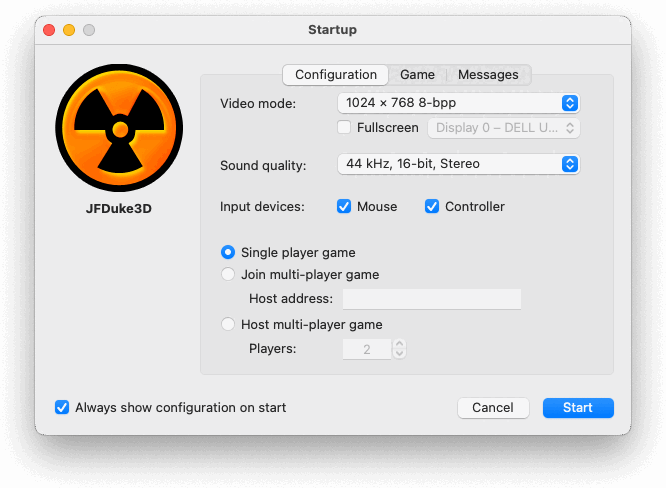Start the game
666x488 pixels.
click(x=578, y=408)
